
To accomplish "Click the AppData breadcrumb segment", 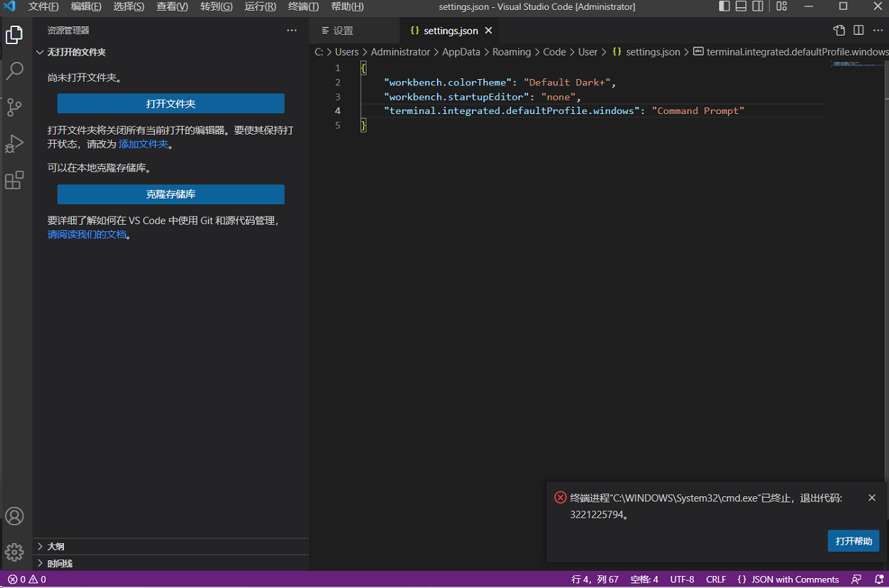I will (x=461, y=52).
